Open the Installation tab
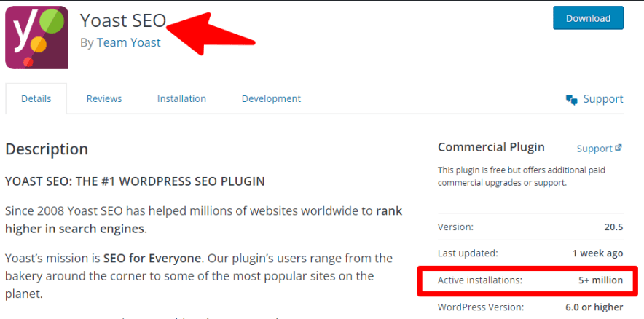 181,98
